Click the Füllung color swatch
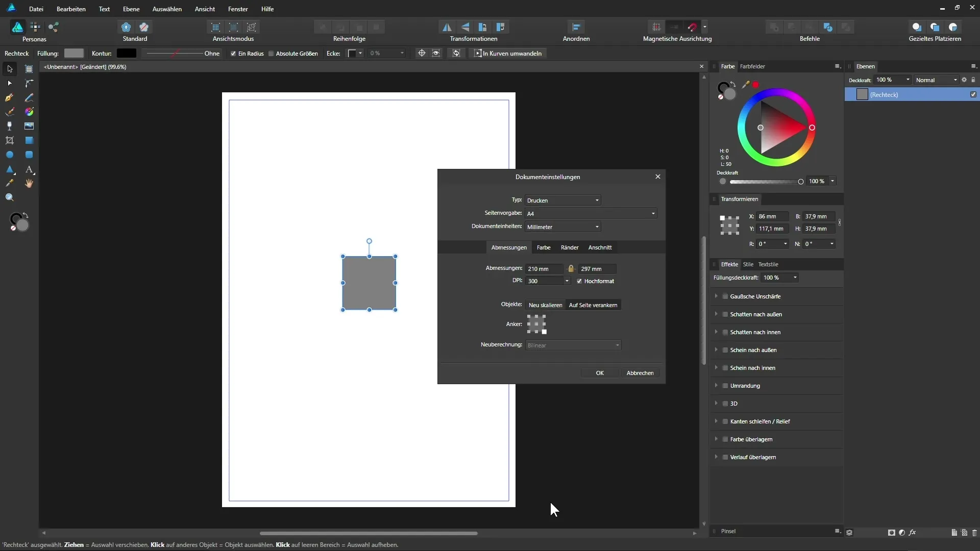Image resolution: width=980 pixels, height=551 pixels. pos(73,54)
